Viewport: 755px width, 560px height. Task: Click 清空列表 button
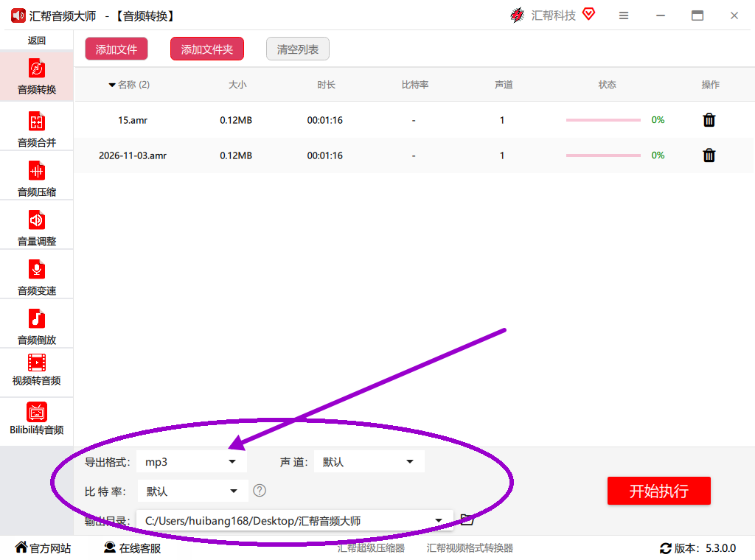[298, 49]
